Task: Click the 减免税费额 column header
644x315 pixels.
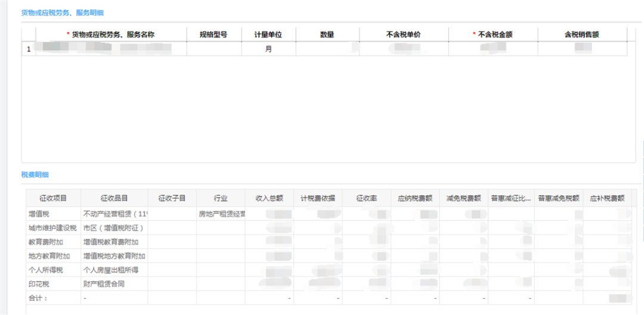Action: point(464,198)
